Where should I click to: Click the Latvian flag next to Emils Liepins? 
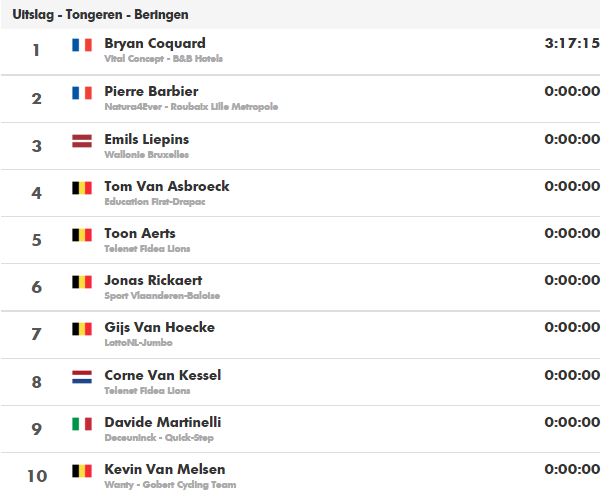(x=82, y=141)
